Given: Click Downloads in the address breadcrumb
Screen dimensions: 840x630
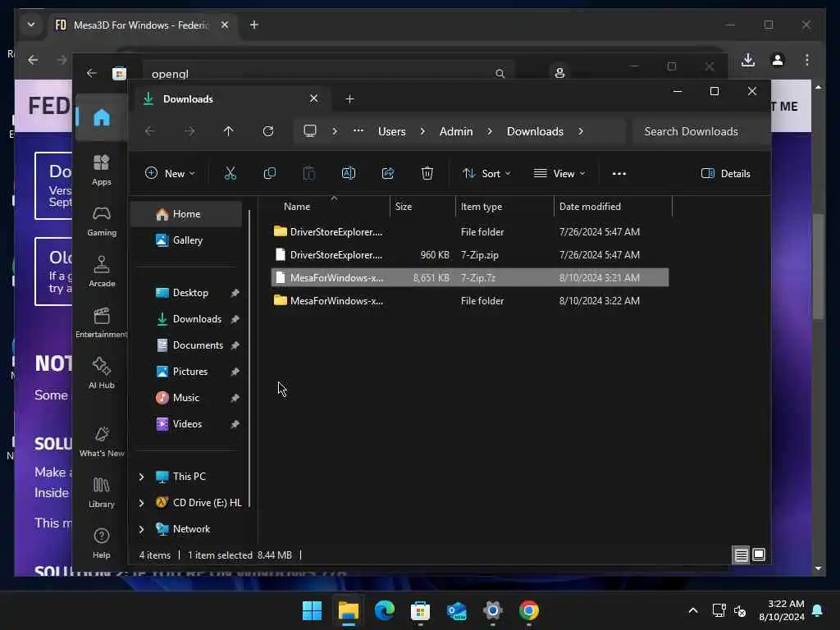Looking at the screenshot, I should tap(535, 131).
